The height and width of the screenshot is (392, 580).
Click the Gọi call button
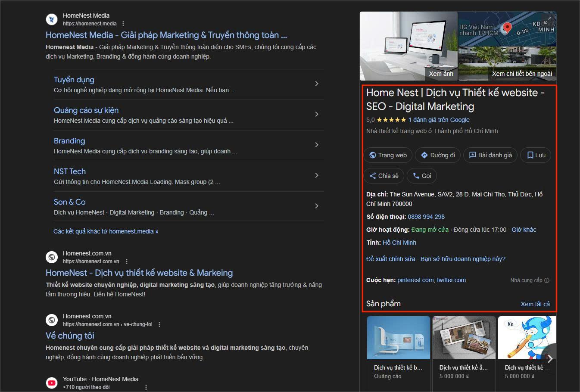(422, 176)
